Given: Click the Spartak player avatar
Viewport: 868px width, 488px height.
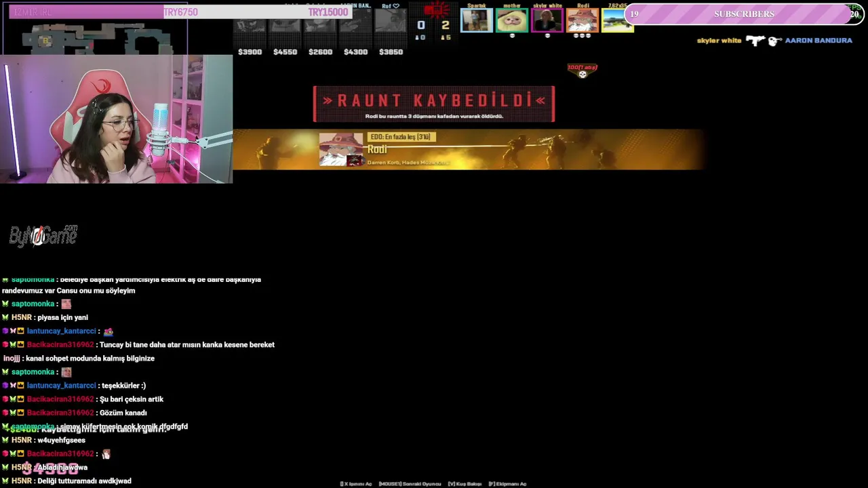Looking at the screenshot, I should 477,20.
